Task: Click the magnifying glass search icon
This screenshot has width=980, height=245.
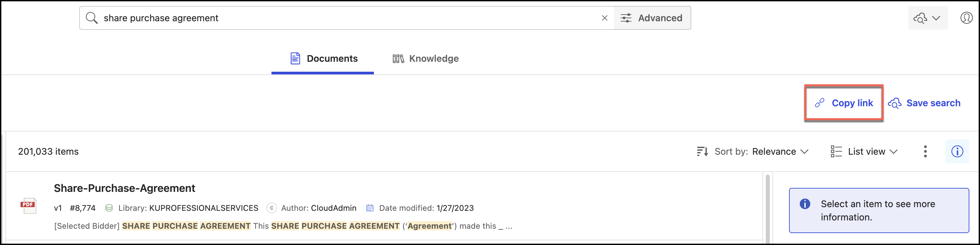Action: pos(91,18)
